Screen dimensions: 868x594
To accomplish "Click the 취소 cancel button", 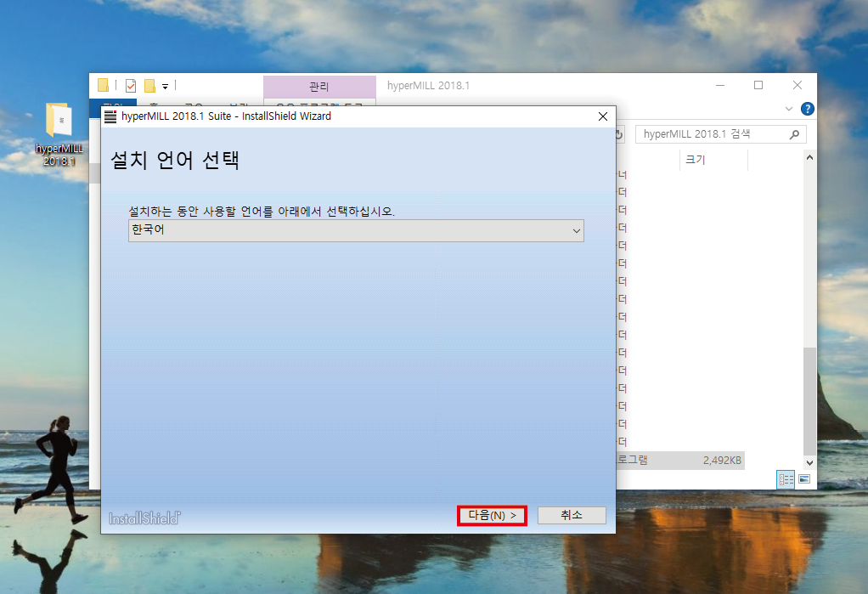I will pos(572,515).
